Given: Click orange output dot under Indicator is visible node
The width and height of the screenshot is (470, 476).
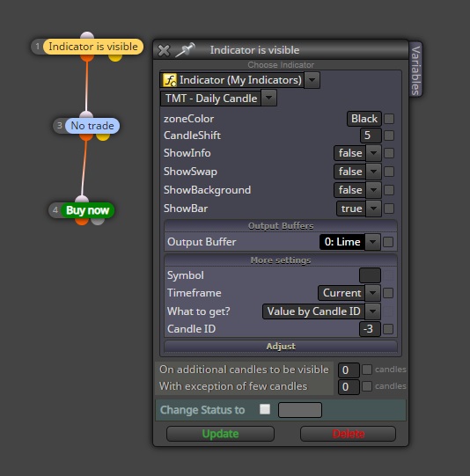Looking at the screenshot, I should pos(87,58).
